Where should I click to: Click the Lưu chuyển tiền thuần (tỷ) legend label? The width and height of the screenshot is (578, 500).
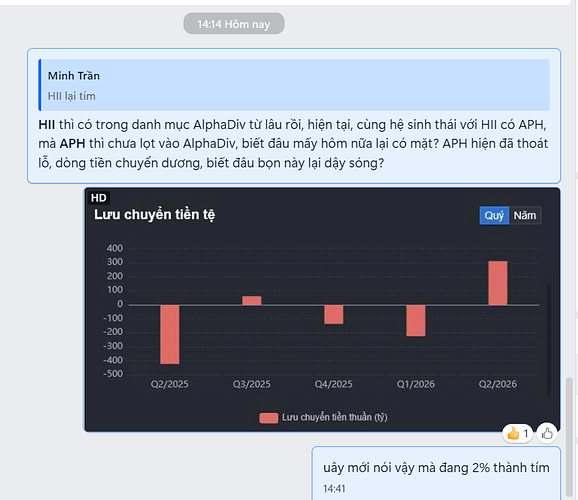click(335, 417)
